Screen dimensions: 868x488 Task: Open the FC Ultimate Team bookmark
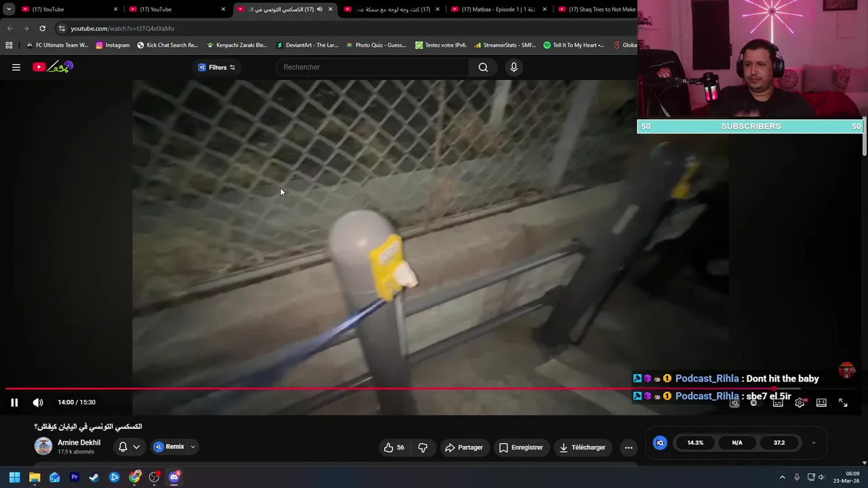[x=57, y=45]
